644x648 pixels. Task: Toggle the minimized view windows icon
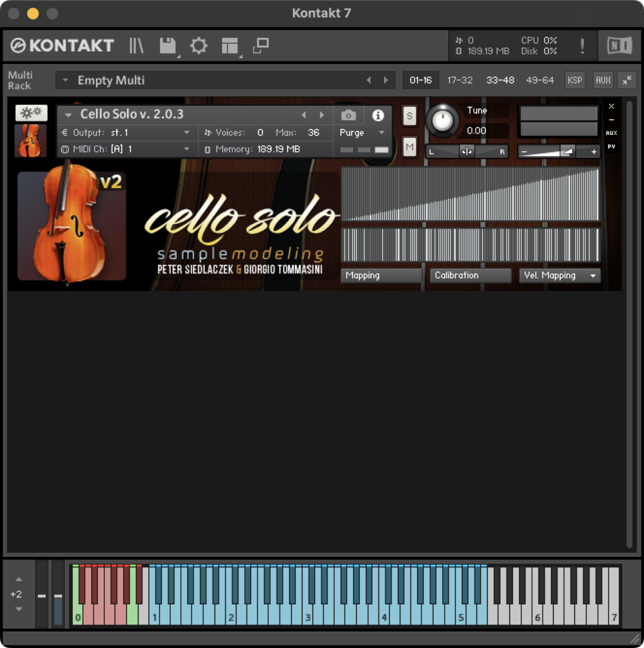[x=261, y=46]
